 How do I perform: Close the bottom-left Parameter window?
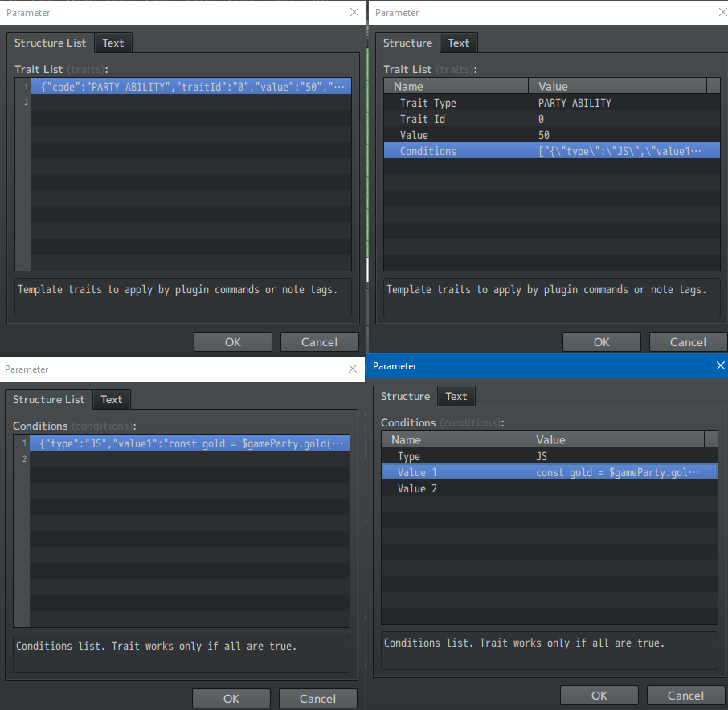tap(353, 369)
